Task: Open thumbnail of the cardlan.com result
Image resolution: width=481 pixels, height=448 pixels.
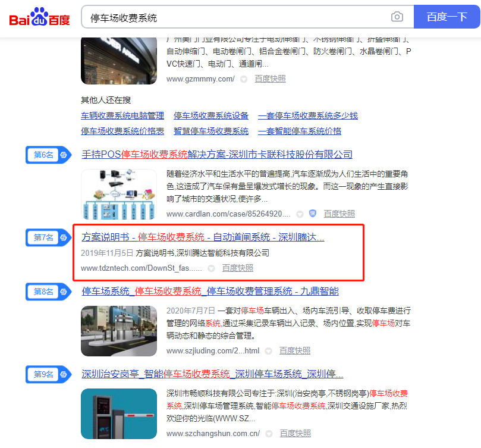Action: click(x=119, y=194)
